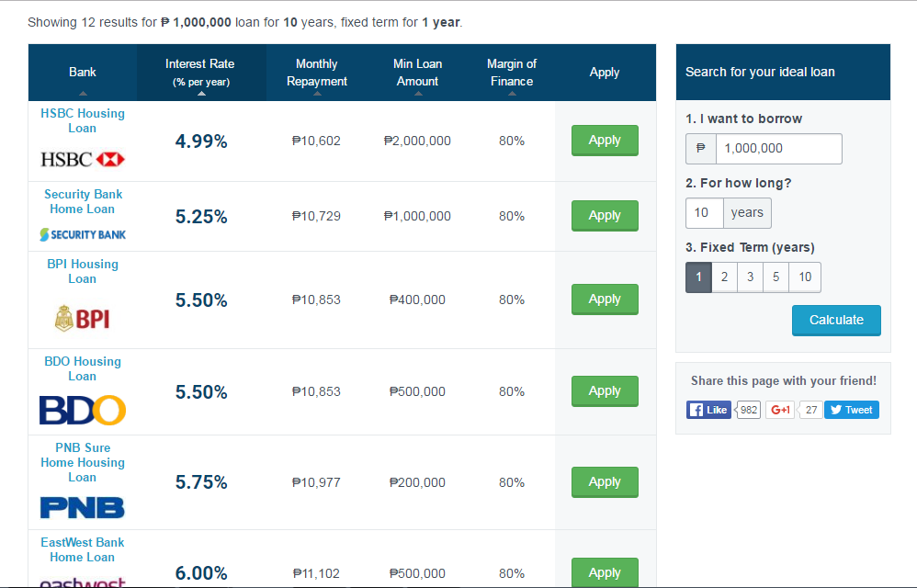Viewport: 917px width, 588px height.
Task: Open the EastWest Bank Home Loan link
Action: [x=83, y=549]
